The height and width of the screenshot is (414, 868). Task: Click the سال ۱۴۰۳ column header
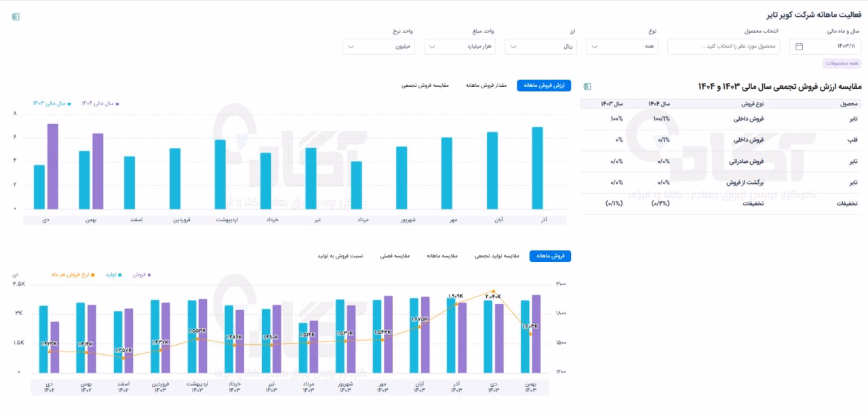(612, 104)
